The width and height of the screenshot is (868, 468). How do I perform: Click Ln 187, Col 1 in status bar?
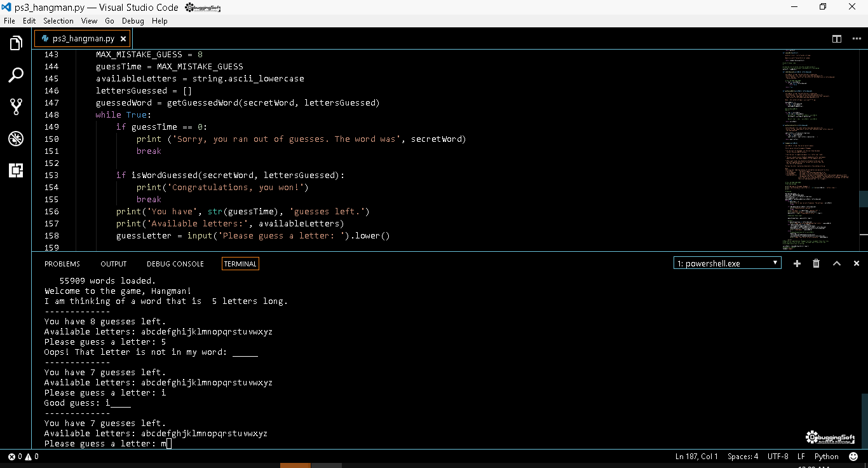pos(696,457)
